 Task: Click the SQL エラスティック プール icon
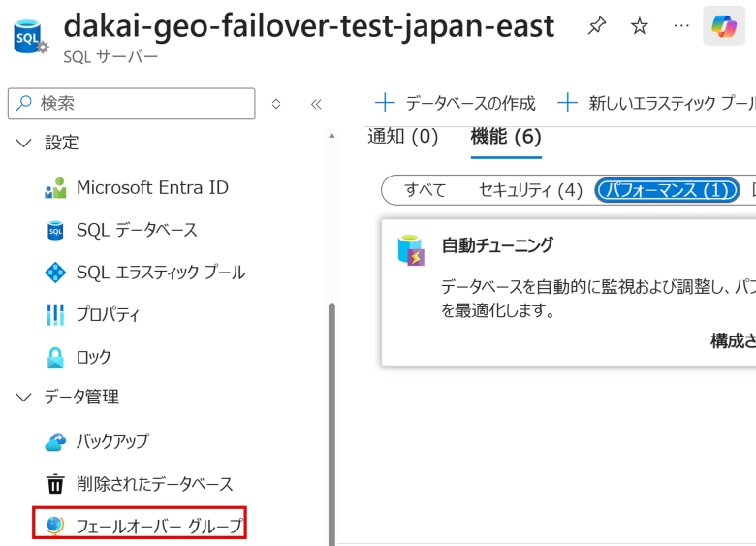pyautogui.click(x=55, y=273)
